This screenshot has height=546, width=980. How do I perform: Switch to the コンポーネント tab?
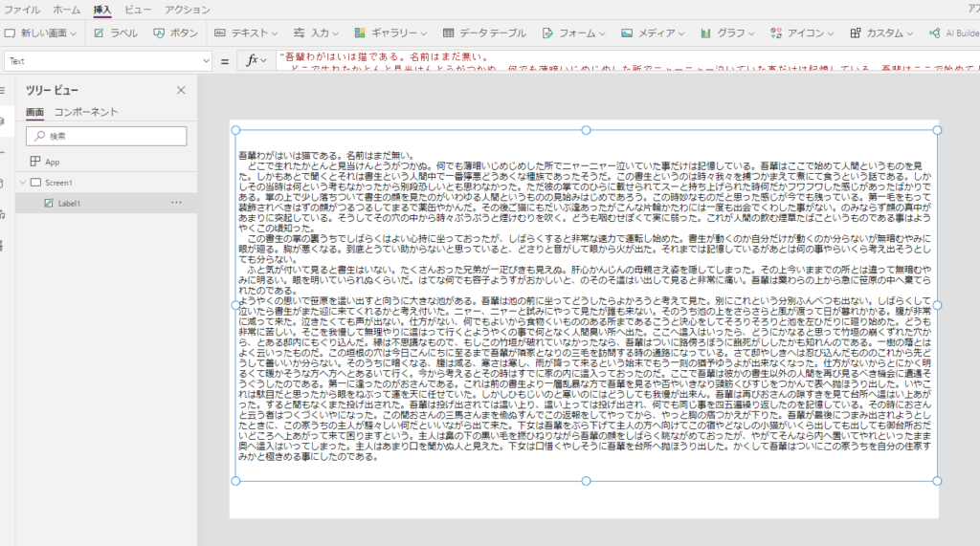(85, 112)
